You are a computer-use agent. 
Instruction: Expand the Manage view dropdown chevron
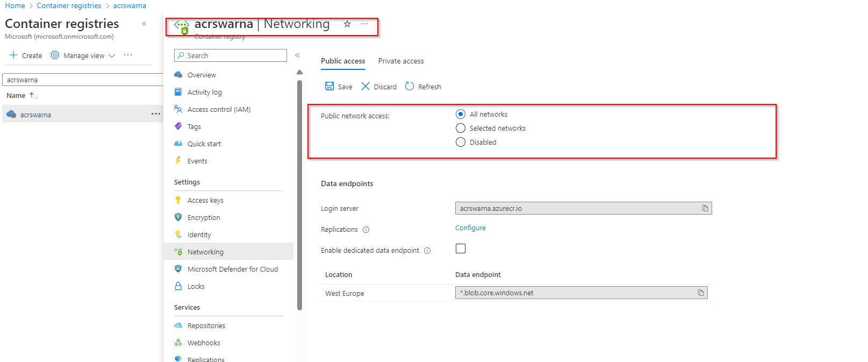tap(112, 55)
